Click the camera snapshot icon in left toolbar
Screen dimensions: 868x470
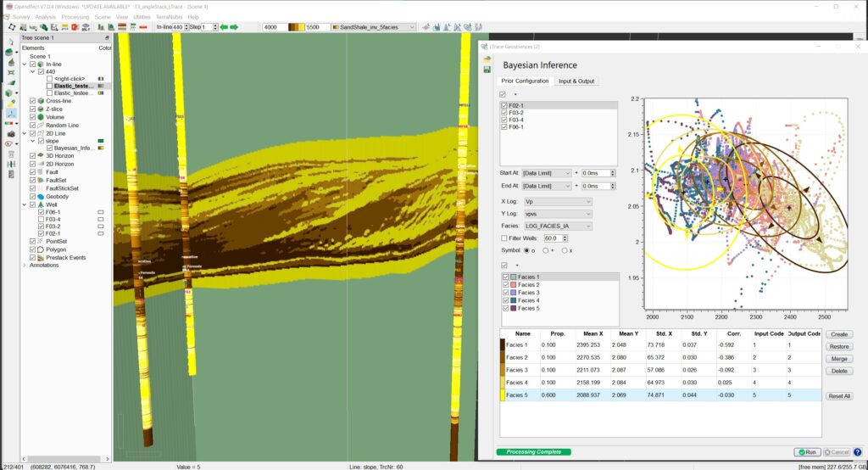coord(11,134)
